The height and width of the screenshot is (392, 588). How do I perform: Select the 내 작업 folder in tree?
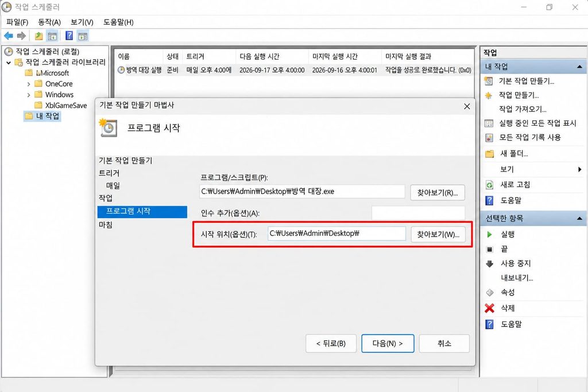pos(42,116)
